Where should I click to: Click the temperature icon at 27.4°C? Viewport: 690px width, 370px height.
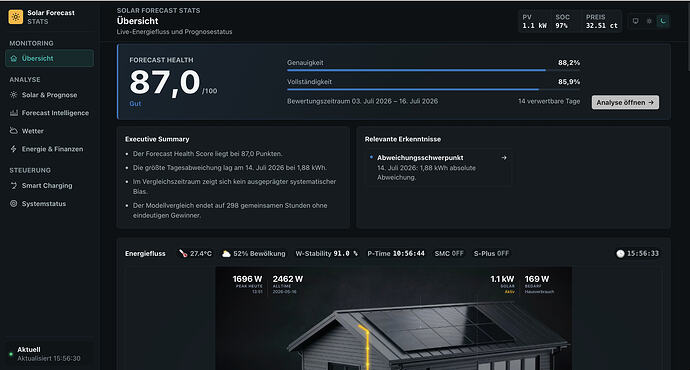click(183, 253)
